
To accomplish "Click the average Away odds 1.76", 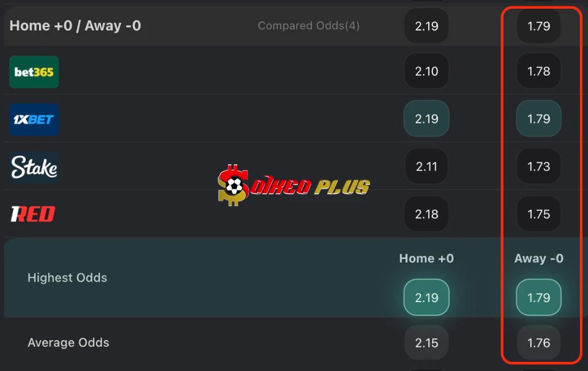I will click(x=538, y=342).
